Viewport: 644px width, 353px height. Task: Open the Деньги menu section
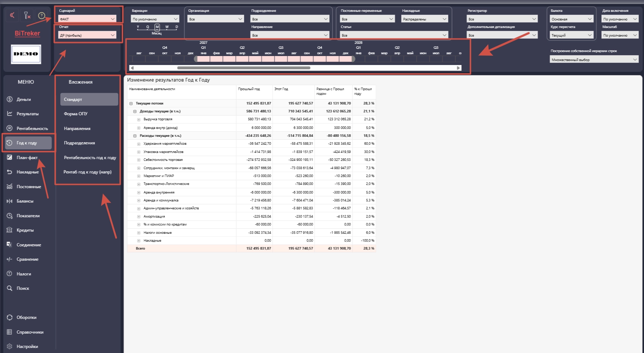coord(24,99)
